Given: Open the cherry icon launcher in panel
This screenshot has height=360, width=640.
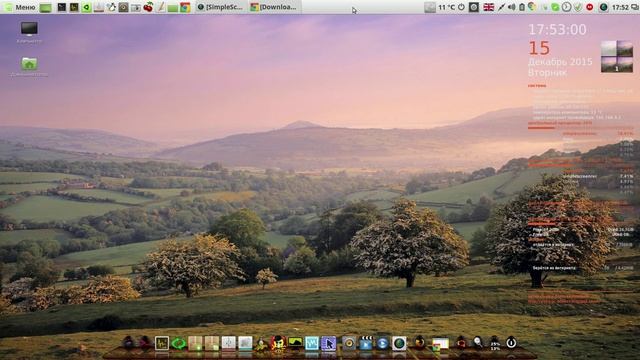Looking at the screenshot, I should pos(148,7).
